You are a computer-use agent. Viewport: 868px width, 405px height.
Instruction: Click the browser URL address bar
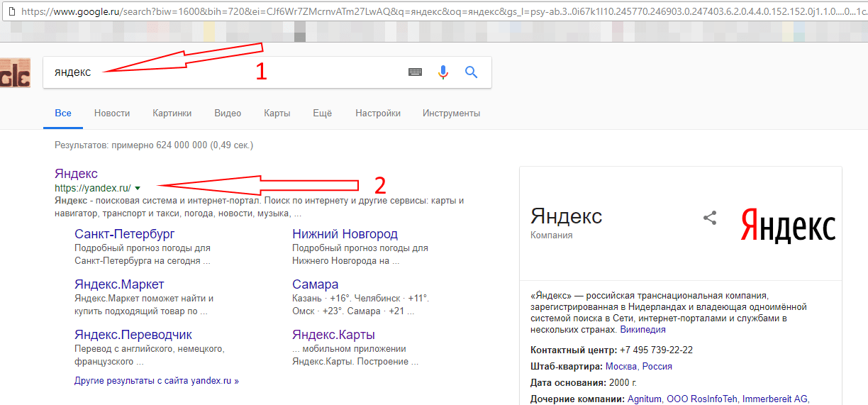click(425, 12)
